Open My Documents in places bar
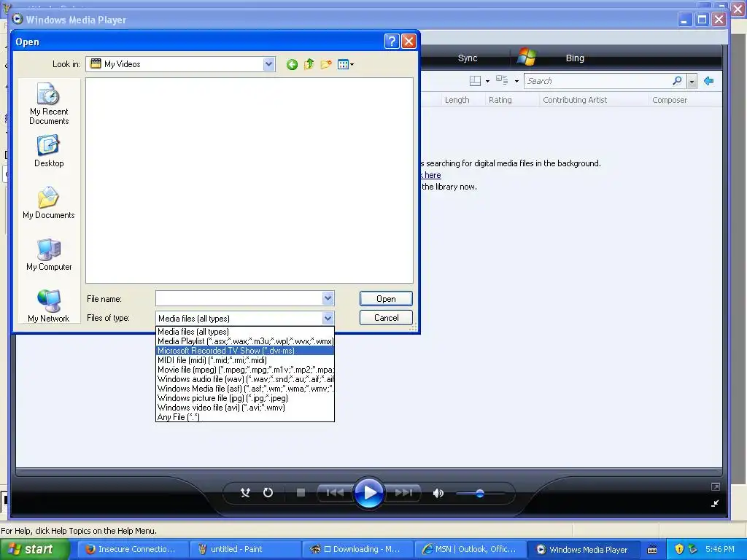This screenshot has height=560, width=747. point(49,203)
